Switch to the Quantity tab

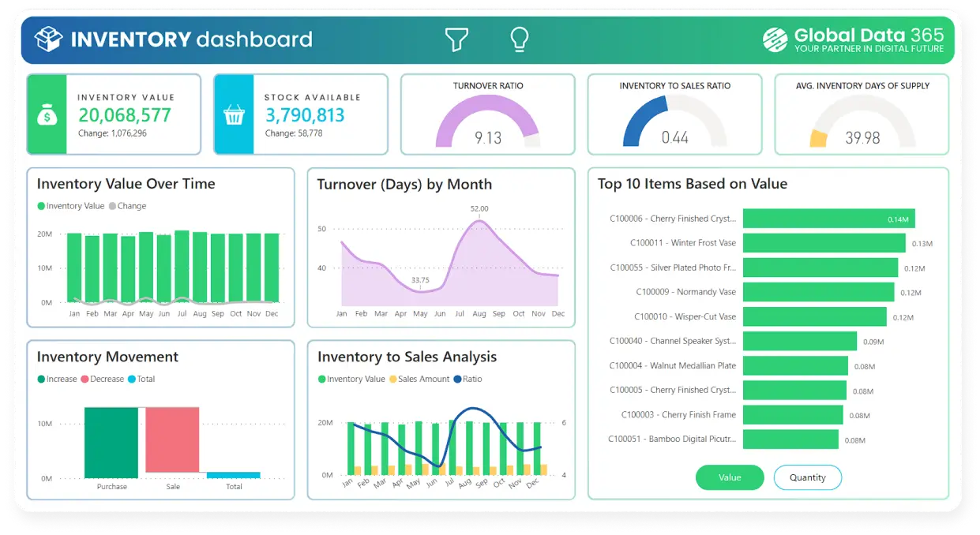(807, 477)
